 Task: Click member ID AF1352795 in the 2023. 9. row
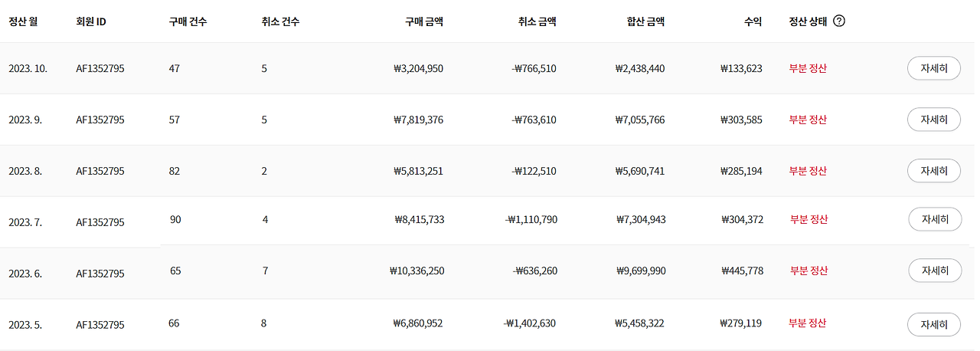point(100,120)
